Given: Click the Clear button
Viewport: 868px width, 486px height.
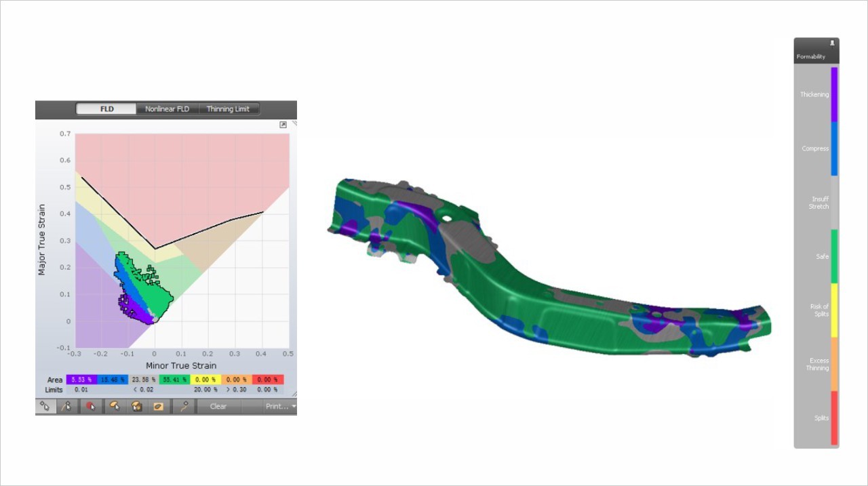Looking at the screenshot, I should [218, 406].
